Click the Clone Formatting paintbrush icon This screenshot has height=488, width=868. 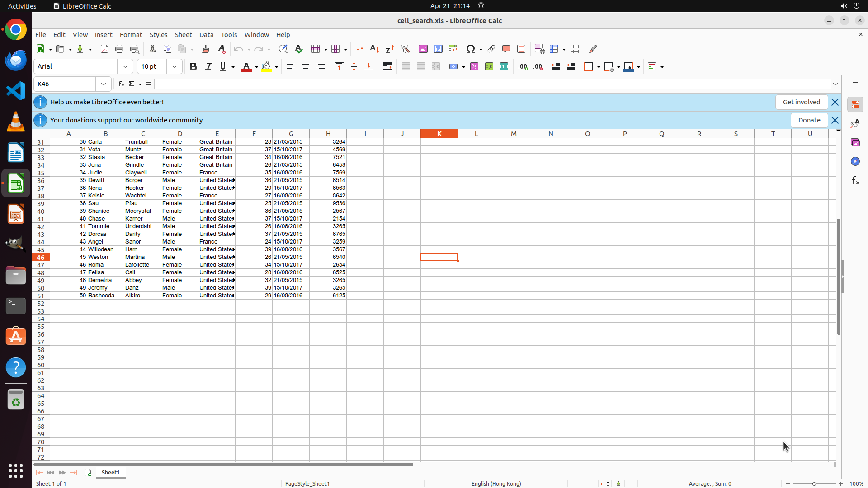206,49
